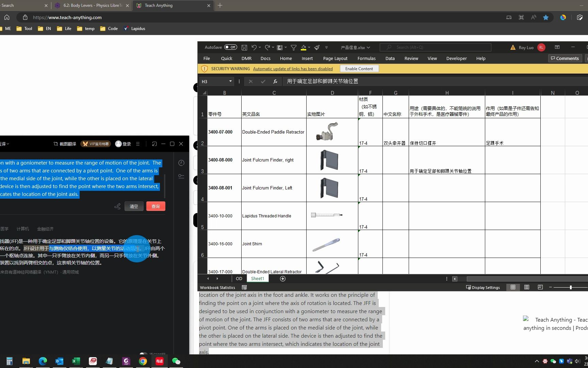This screenshot has height=368, width=588.
Task: Open Excel from the Windows taskbar
Action: click(x=76, y=361)
